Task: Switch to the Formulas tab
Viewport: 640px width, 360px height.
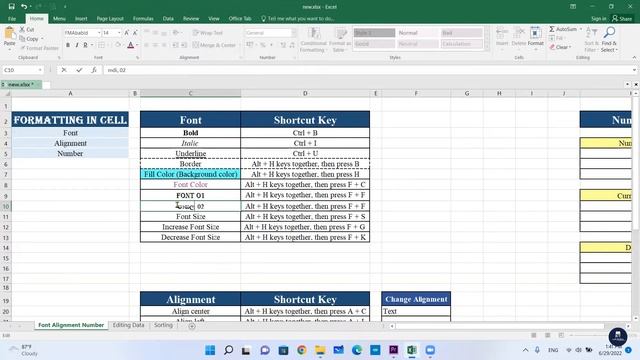Action: 143,18
